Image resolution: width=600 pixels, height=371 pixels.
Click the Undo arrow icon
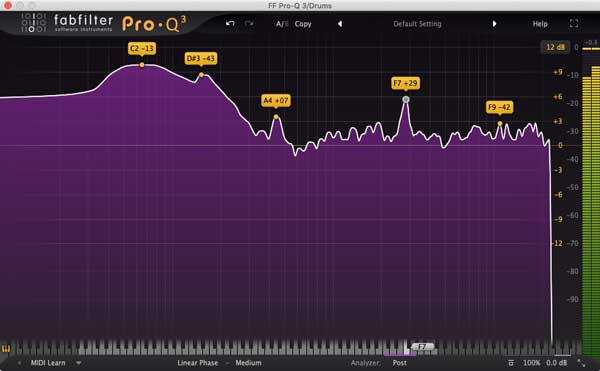(230, 24)
